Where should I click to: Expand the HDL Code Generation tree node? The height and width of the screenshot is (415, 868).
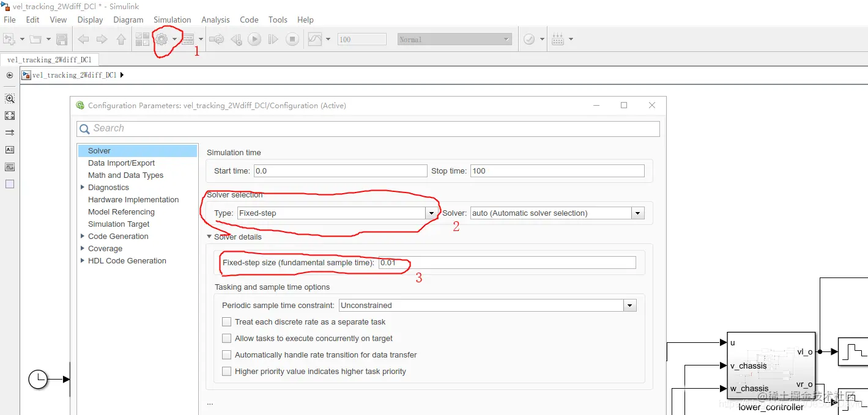coord(83,260)
